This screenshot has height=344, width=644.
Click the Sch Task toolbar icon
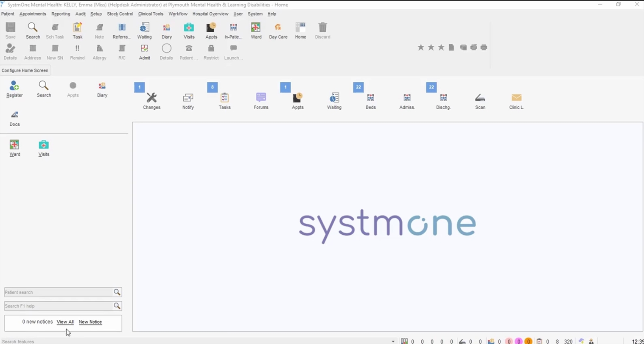pyautogui.click(x=55, y=31)
